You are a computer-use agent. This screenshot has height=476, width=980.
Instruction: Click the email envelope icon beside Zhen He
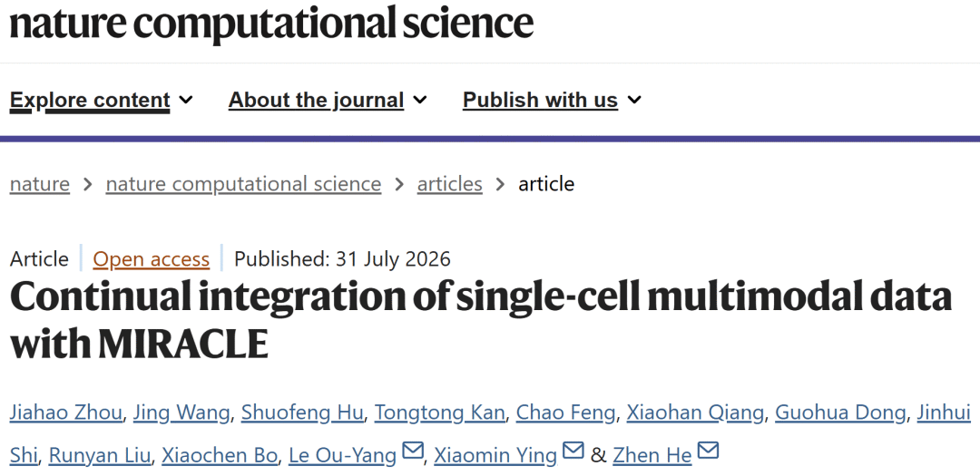click(x=708, y=451)
